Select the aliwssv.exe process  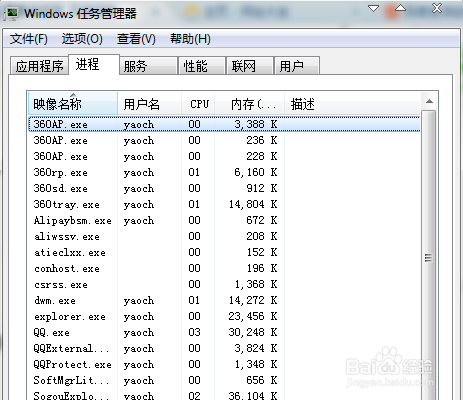(224, 236)
